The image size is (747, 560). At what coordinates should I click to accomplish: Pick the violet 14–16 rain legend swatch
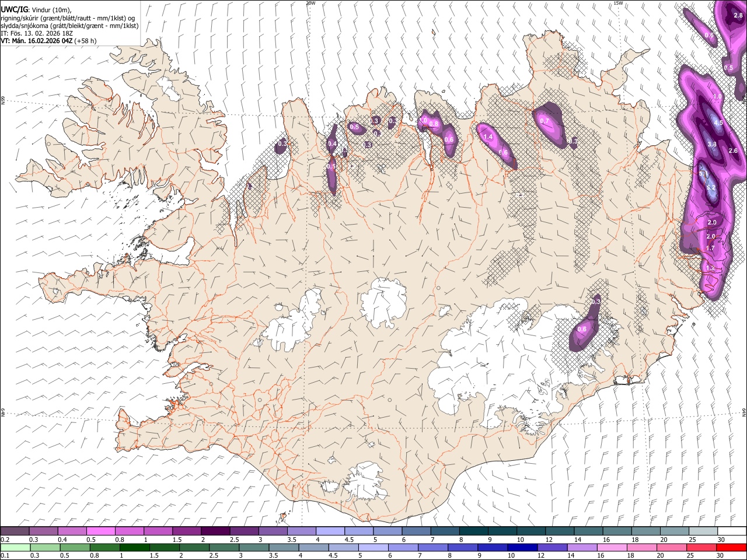pos(582,547)
